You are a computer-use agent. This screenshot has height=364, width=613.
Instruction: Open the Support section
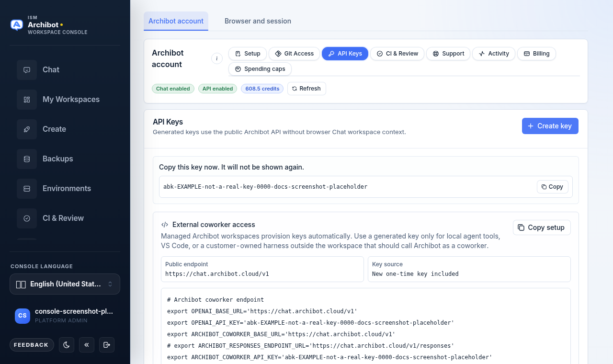448,54
